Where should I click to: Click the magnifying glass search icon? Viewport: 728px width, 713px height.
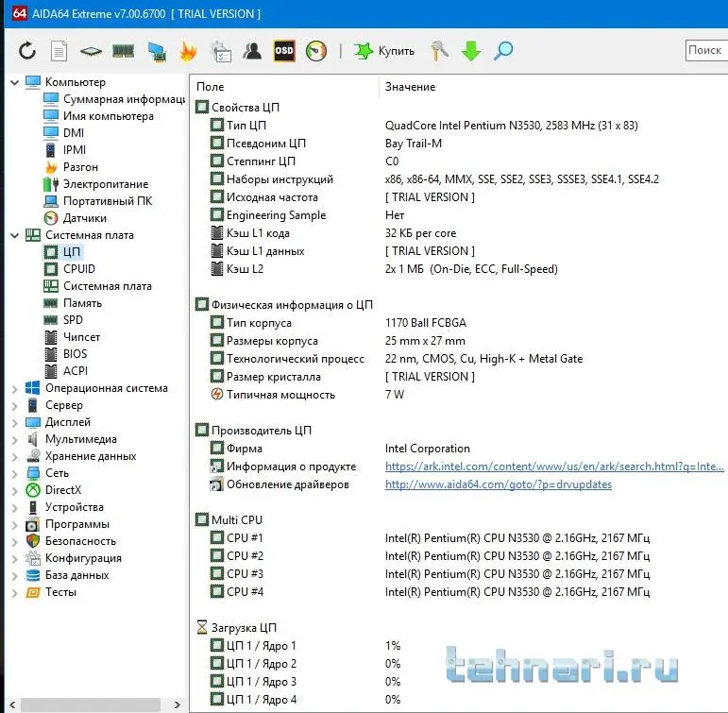(x=503, y=51)
